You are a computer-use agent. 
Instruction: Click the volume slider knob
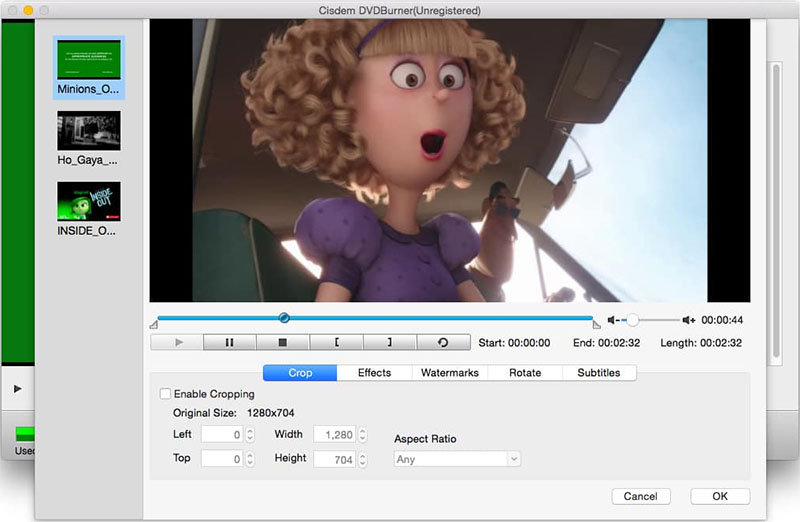(x=632, y=320)
